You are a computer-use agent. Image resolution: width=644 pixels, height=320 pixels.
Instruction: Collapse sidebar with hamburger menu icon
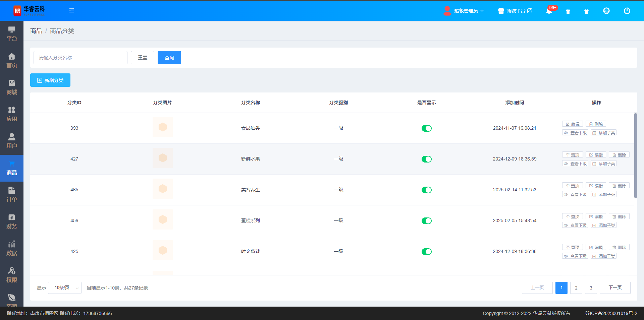[71, 11]
